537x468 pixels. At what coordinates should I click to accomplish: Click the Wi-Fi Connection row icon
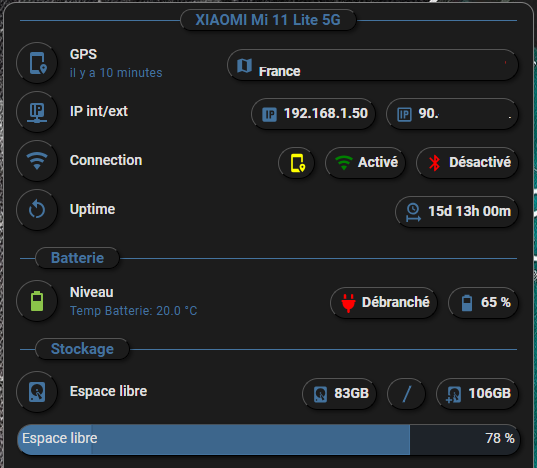(x=37, y=161)
